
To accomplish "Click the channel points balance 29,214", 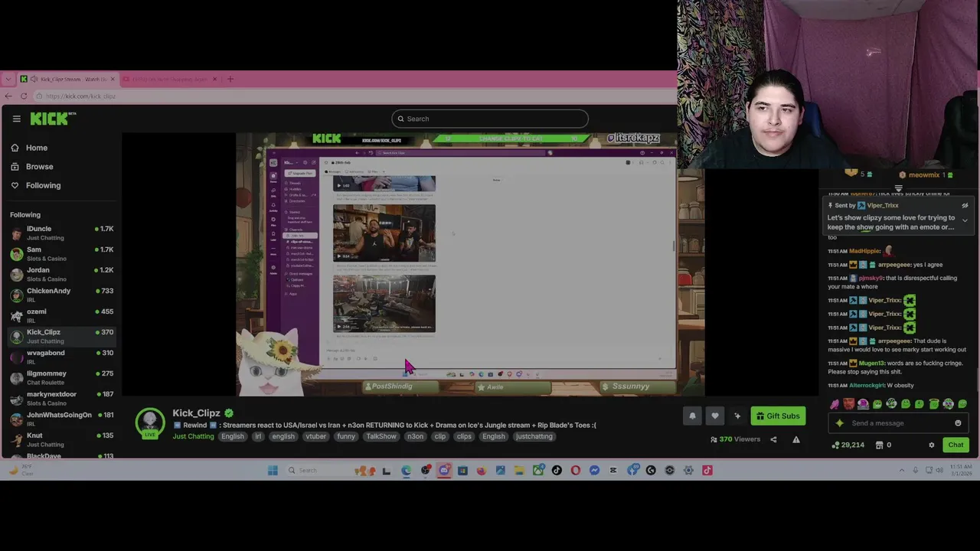I will pos(848,445).
